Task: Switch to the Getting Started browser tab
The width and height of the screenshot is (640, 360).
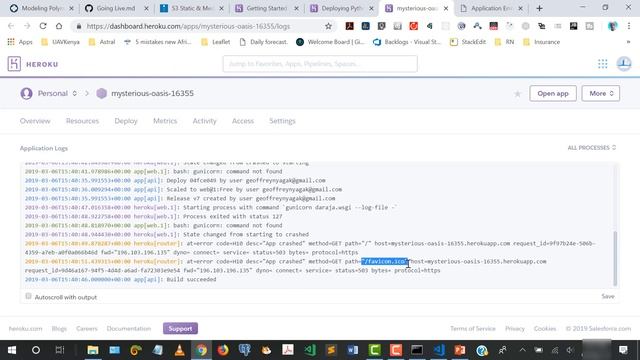Action: (267, 8)
